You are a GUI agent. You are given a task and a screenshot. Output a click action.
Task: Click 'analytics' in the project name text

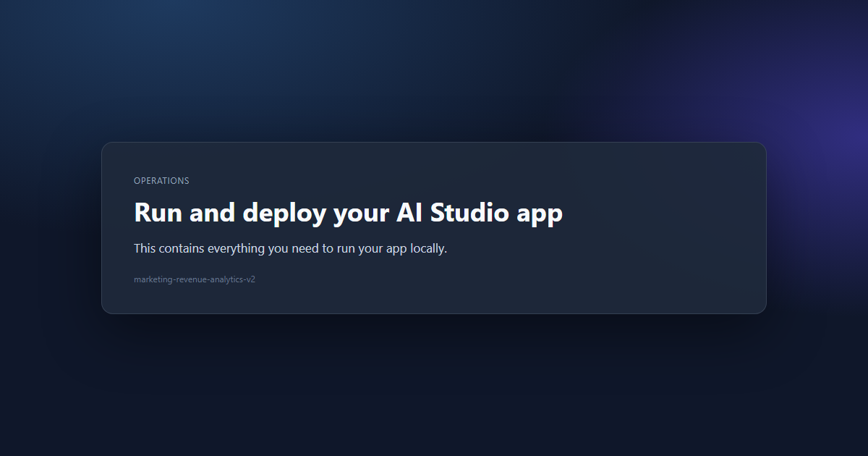226,279
